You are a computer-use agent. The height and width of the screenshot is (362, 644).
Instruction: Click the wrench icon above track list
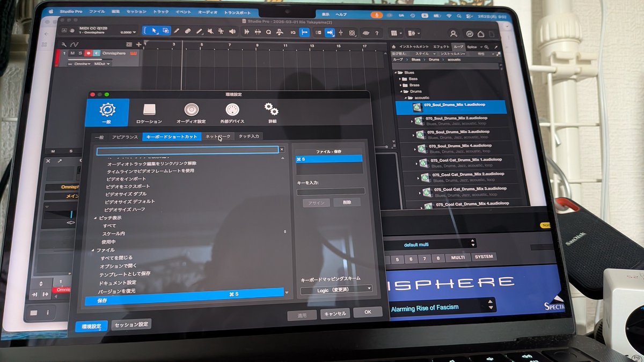(x=65, y=44)
